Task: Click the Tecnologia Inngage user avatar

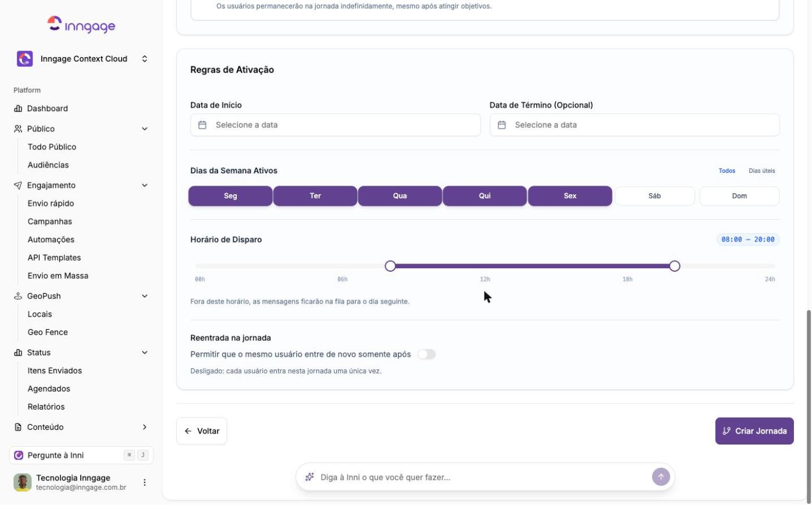Action: [x=23, y=482]
